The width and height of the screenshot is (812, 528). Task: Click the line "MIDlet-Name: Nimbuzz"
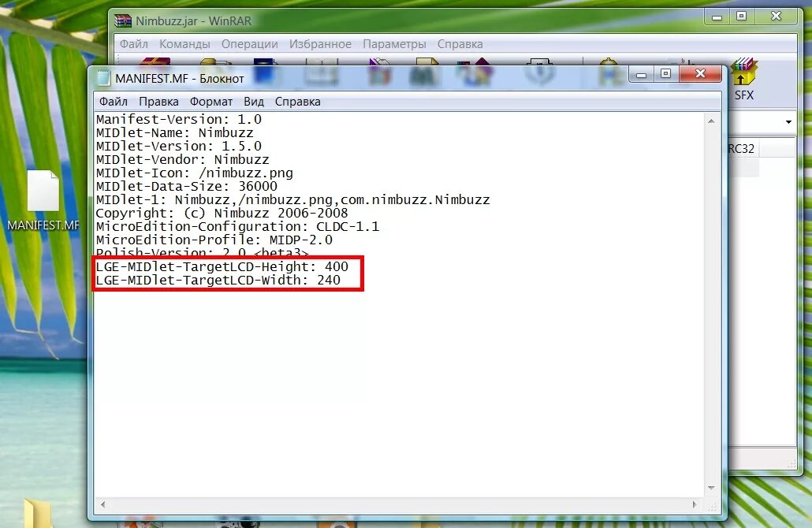[x=174, y=132]
